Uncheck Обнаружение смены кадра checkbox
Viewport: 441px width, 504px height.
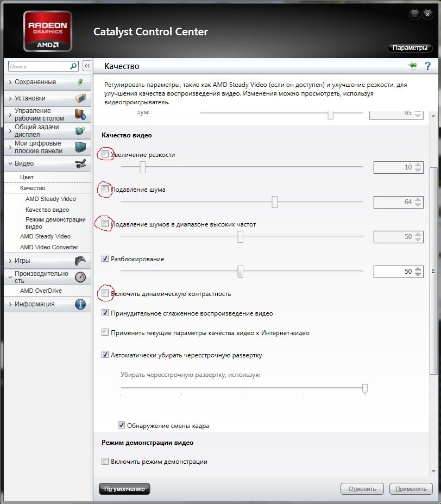(121, 425)
